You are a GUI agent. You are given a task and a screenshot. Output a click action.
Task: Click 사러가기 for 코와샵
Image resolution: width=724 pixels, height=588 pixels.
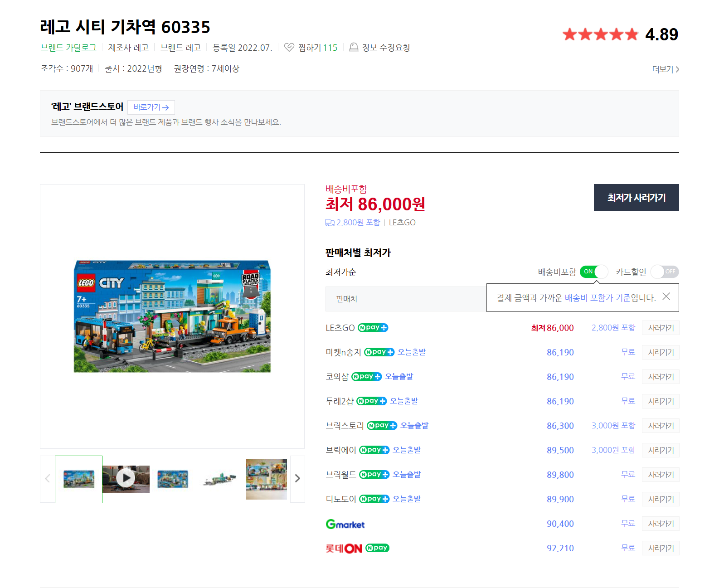(661, 377)
